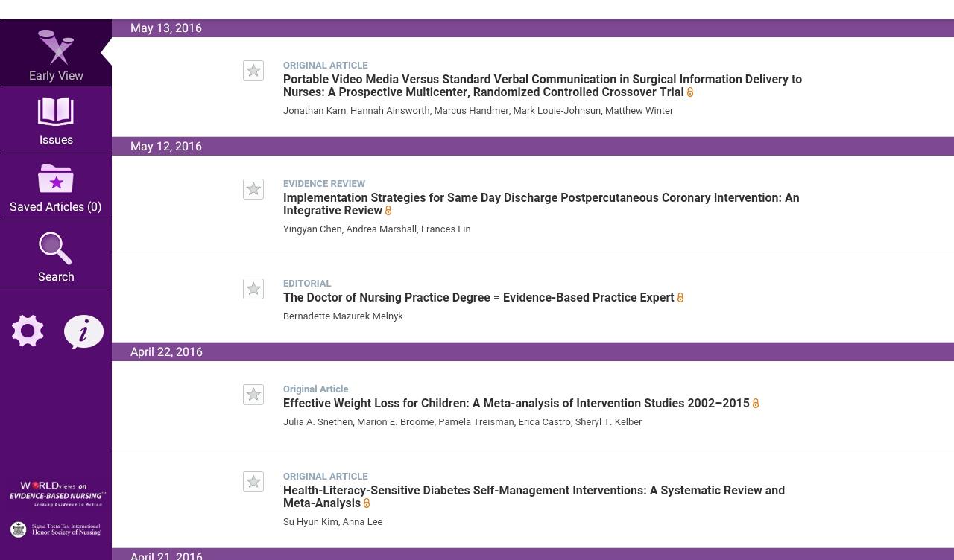Viewport: 954px width, 560px height.
Task: Open the info speech bubble
Action: (x=83, y=331)
